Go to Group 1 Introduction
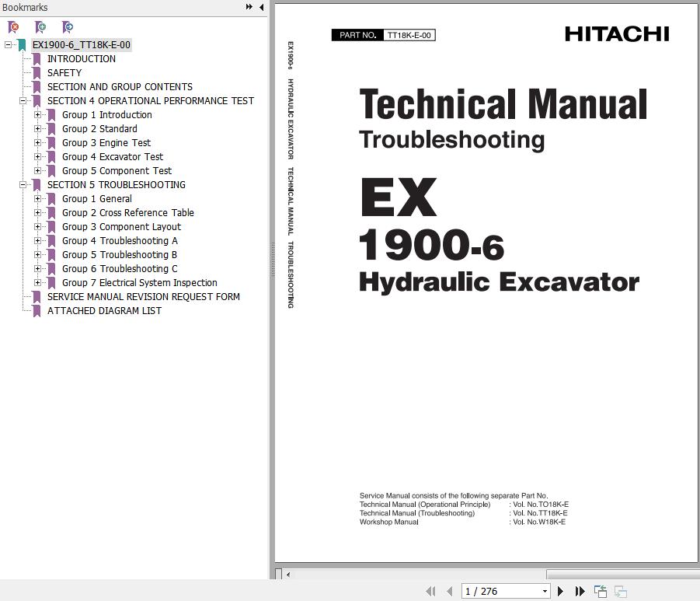The height and width of the screenshot is (601, 700). click(106, 115)
